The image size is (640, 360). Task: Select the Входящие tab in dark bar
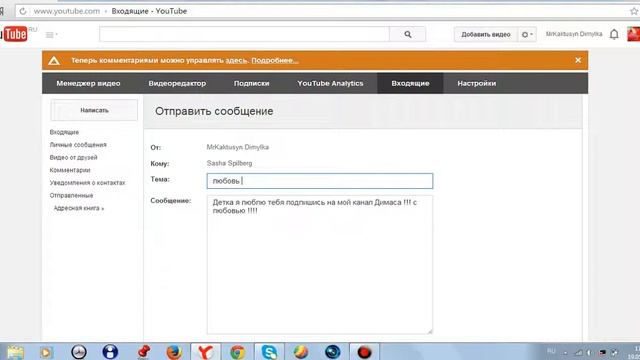[410, 83]
